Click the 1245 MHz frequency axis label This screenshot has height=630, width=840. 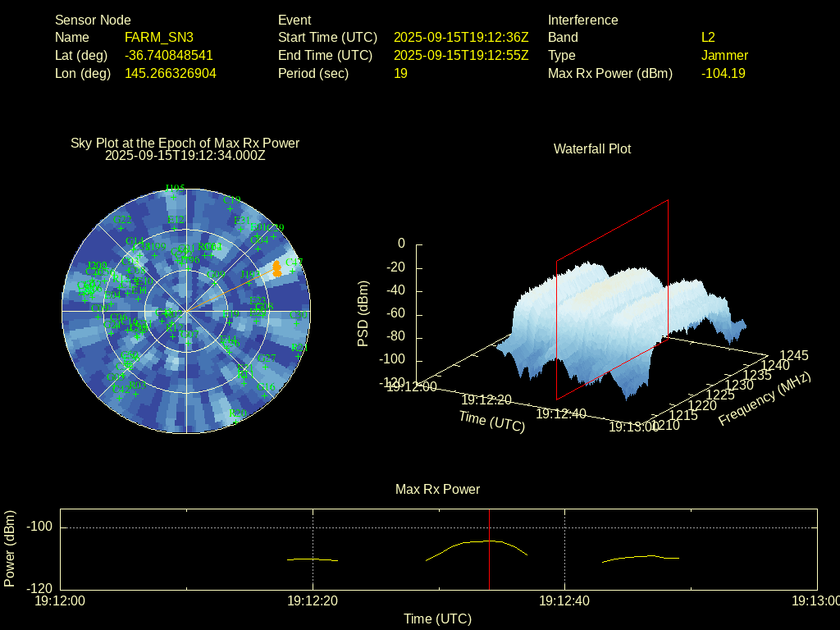[x=793, y=355]
